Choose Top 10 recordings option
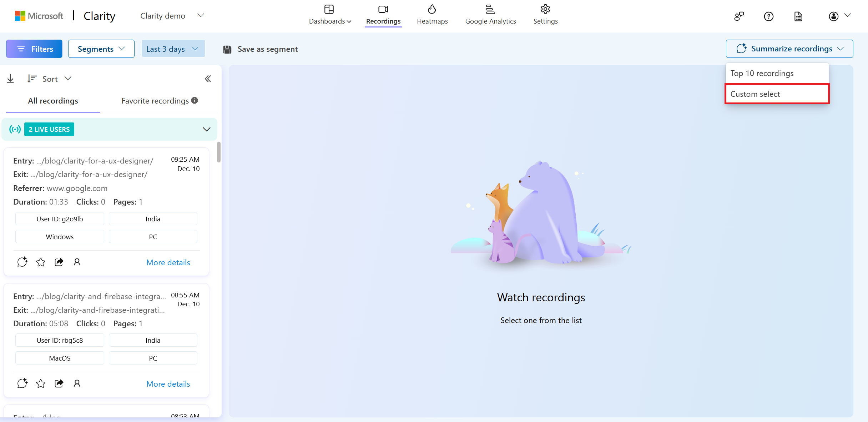This screenshot has height=422, width=868. click(777, 73)
